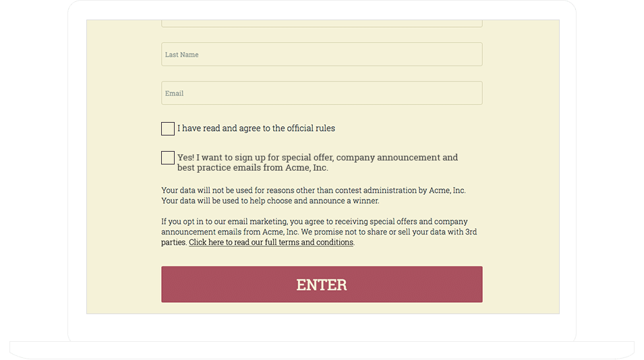This screenshot has width=644, height=360.
Task: Check the official rules agreement checkbox
Action: [x=168, y=129]
